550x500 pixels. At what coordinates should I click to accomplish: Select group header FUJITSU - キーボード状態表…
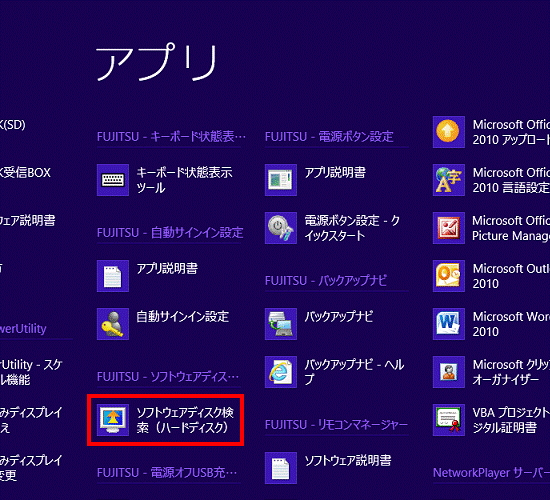pos(171,136)
